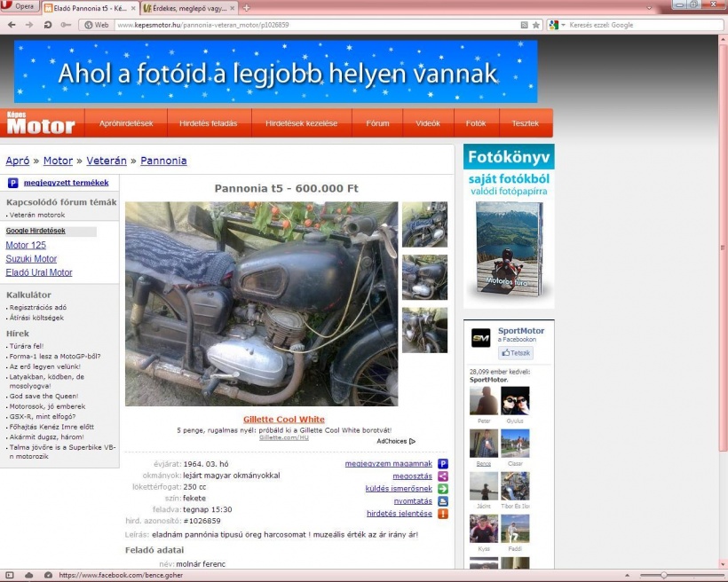Screen dimensions: 728x582
Task: Click the browser reload button
Action: pos(48,25)
